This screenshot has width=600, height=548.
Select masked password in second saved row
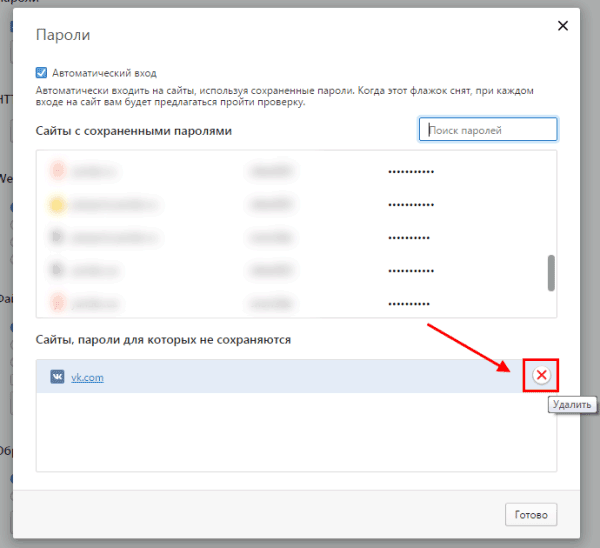(410, 205)
